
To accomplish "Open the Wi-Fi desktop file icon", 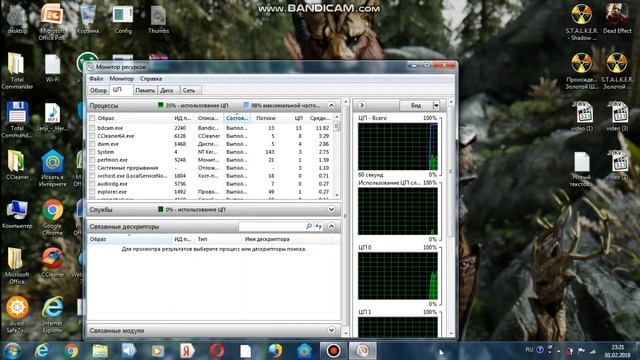I will pos(52,67).
